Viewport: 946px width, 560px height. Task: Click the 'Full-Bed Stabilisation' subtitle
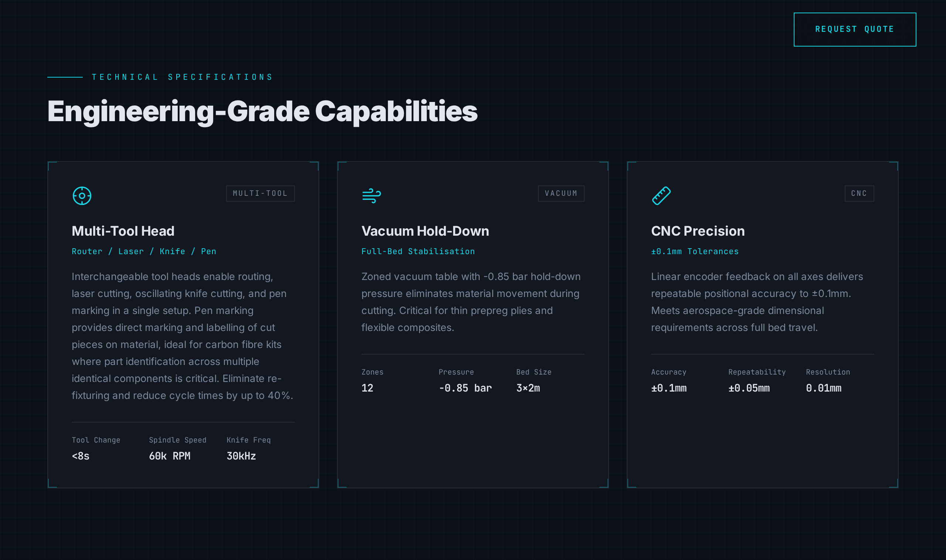(x=418, y=251)
